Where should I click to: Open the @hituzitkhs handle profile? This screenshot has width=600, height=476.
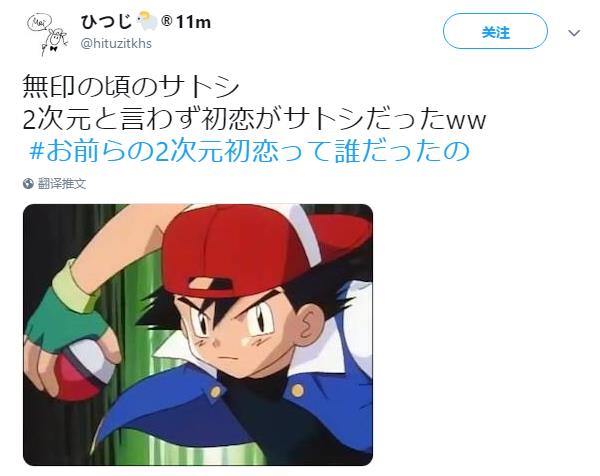coord(116,43)
